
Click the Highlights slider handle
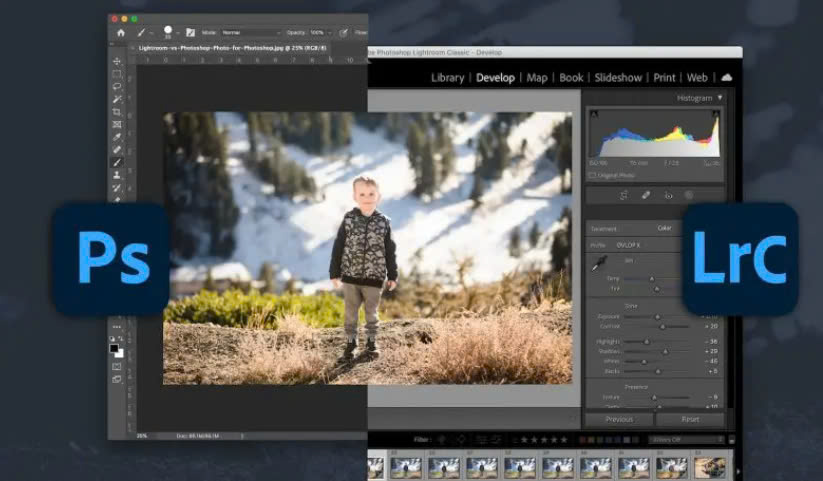(647, 342)
